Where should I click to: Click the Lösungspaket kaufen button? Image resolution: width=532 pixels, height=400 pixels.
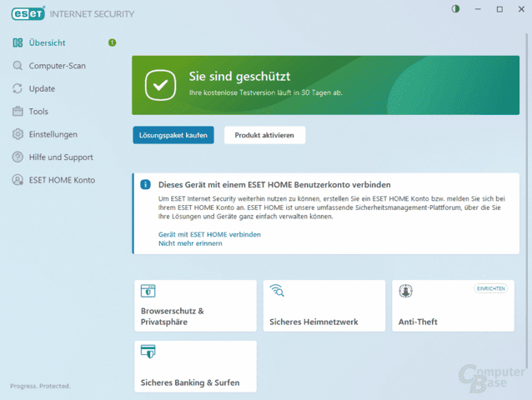173,135
